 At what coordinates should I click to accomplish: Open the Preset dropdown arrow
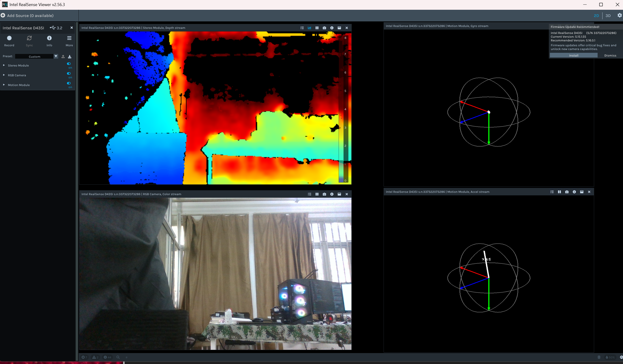click(56, 56)
